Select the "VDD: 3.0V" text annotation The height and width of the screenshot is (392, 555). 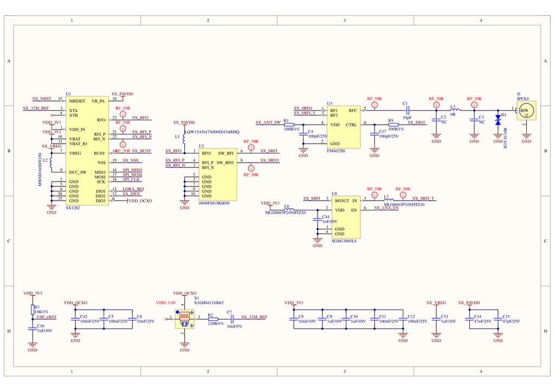[x=166, y=303]
